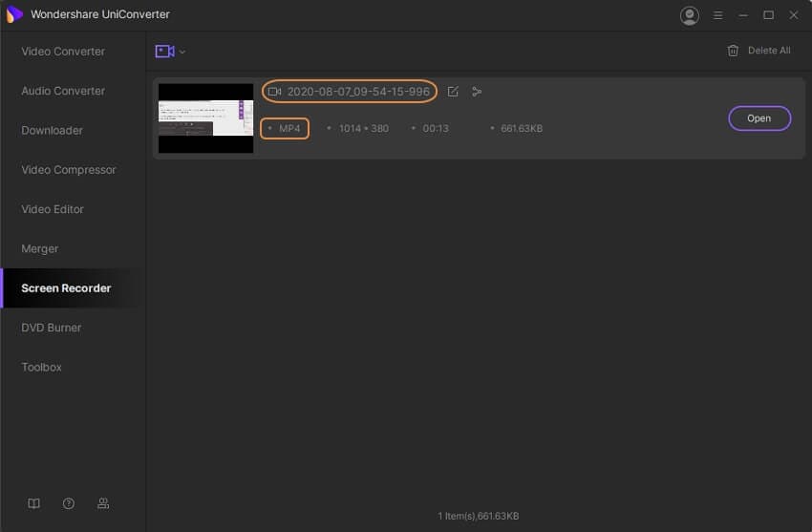
Task: Switch to Audio Converter
Action: click(63, 91)
